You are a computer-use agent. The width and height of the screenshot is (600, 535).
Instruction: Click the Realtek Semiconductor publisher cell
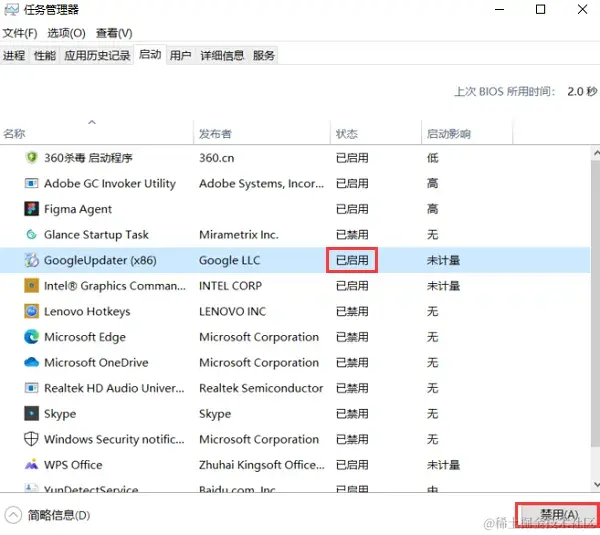point(261,388)
